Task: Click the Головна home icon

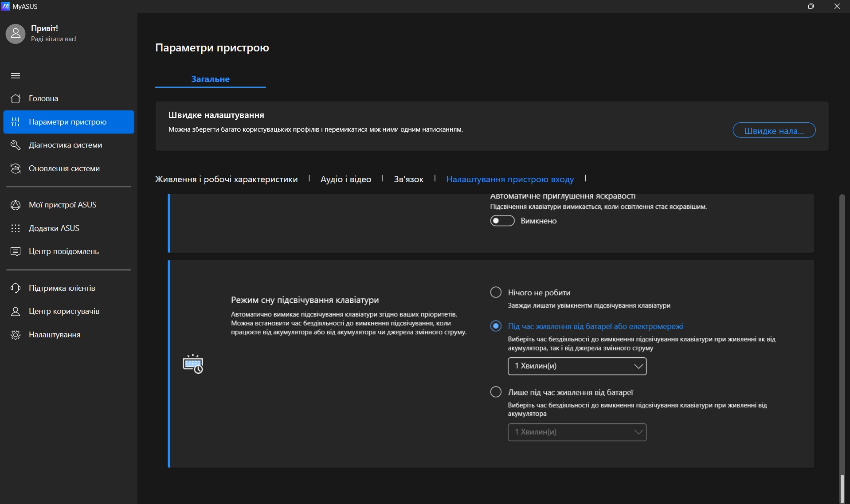Action: [16, 98]
